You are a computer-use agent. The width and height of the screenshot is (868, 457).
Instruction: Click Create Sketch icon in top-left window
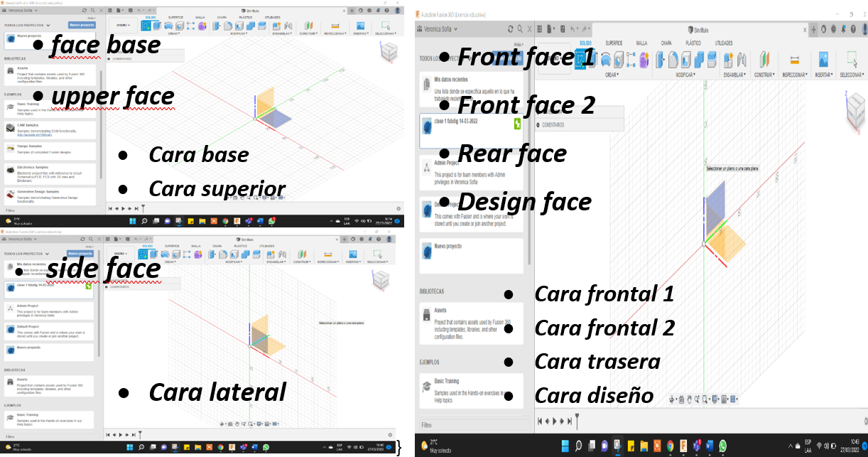click(x=146, y=26)
